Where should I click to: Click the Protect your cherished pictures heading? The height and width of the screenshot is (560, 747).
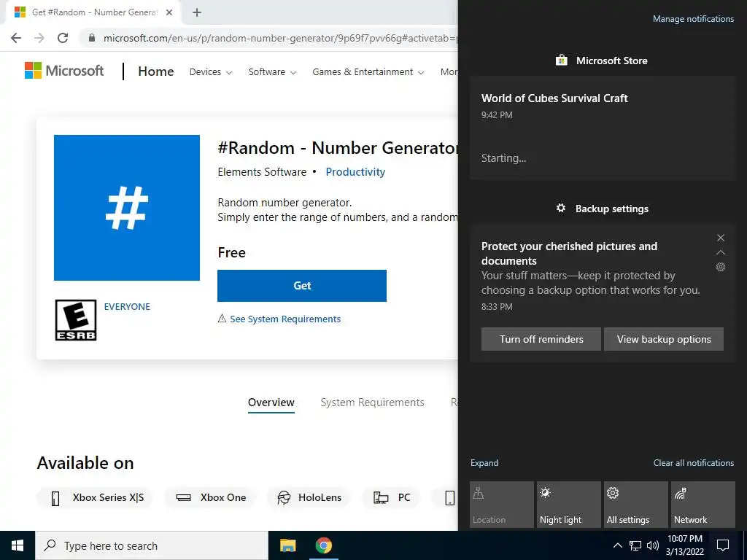point(569,253)
